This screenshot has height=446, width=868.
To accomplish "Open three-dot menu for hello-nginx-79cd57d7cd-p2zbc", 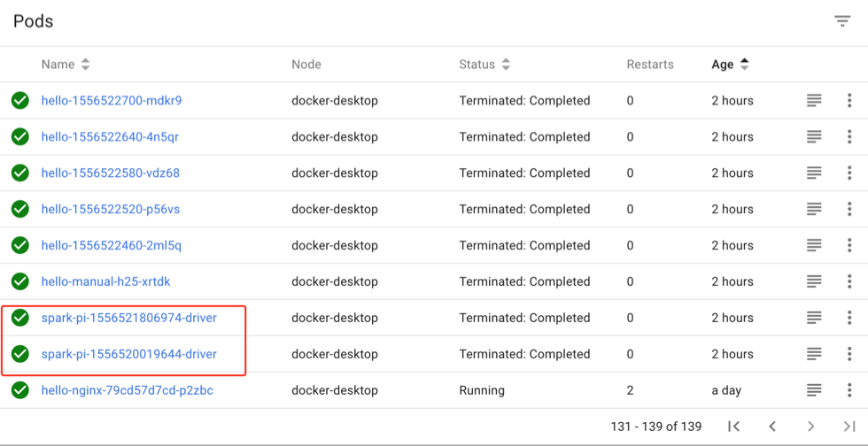I will pos(849,390).
